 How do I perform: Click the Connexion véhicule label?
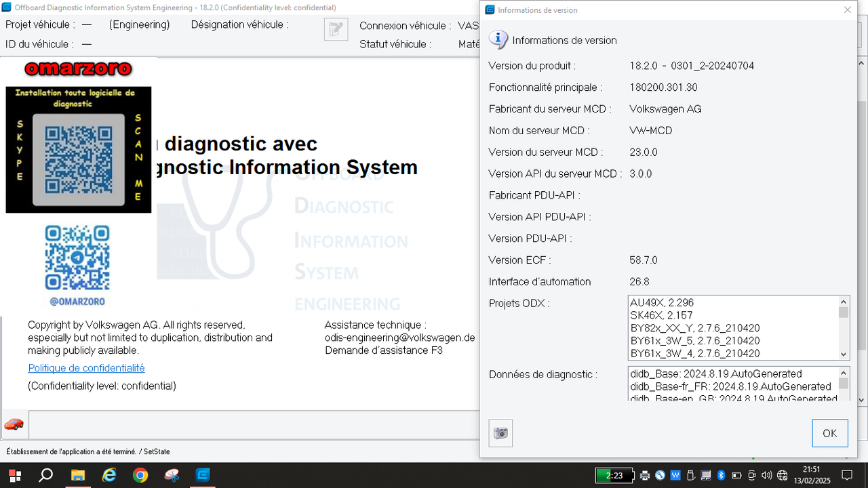(x=406, y=26)
